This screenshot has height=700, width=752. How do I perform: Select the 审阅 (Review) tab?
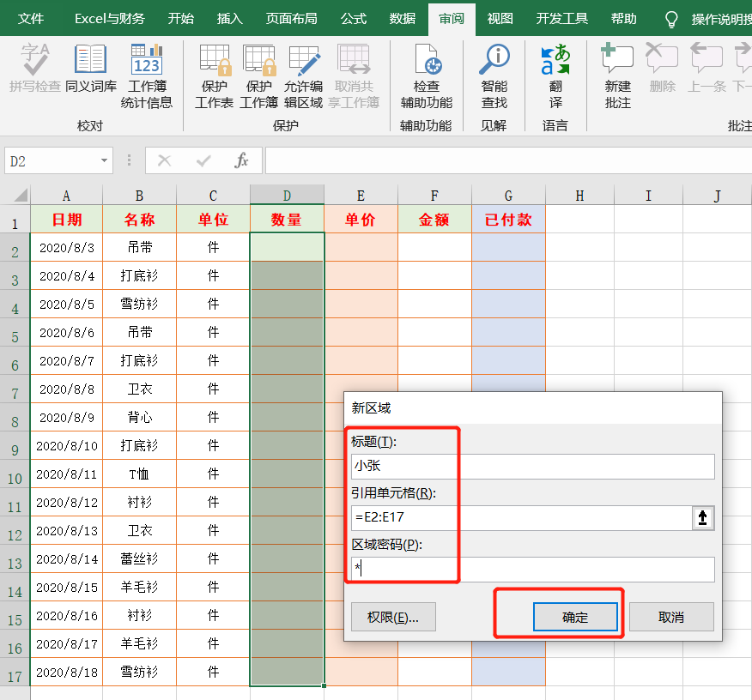pos(452,19)
